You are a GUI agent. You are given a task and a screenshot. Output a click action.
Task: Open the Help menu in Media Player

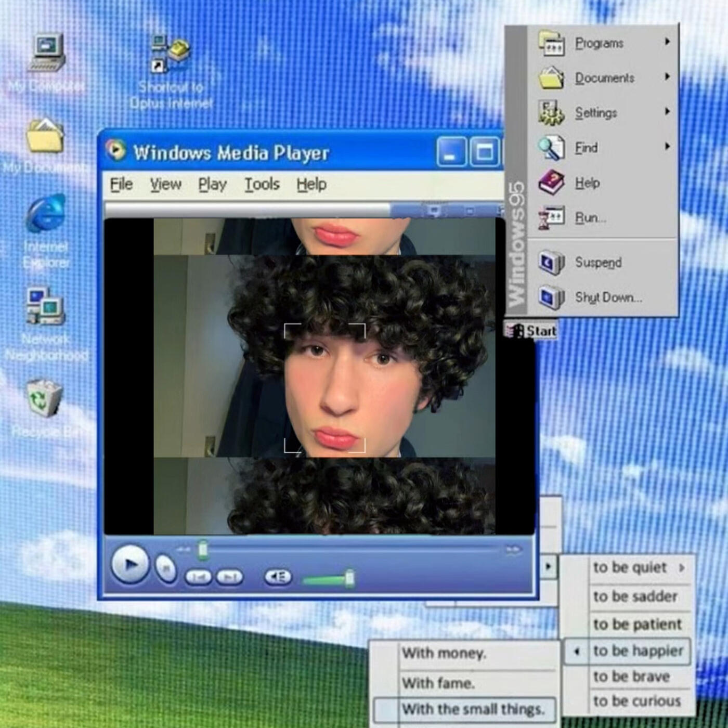(311, 185)
